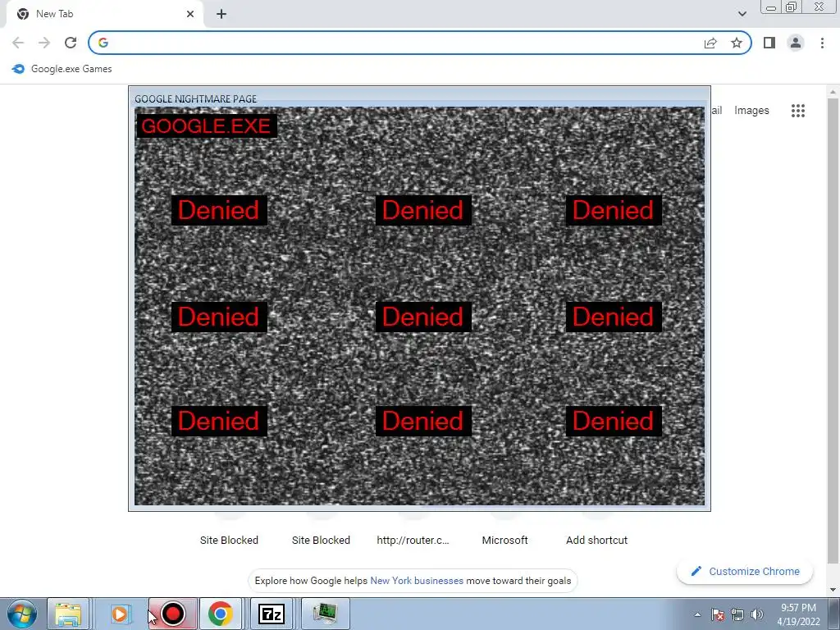Open the media player taskbar icon
840x630 pixels.
(x=121, y=614)
